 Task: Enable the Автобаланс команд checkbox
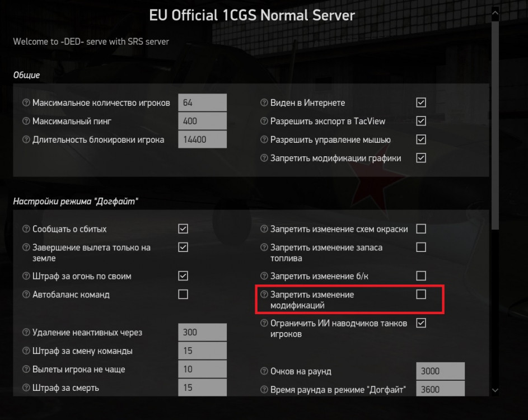click(x=183, y=294)
